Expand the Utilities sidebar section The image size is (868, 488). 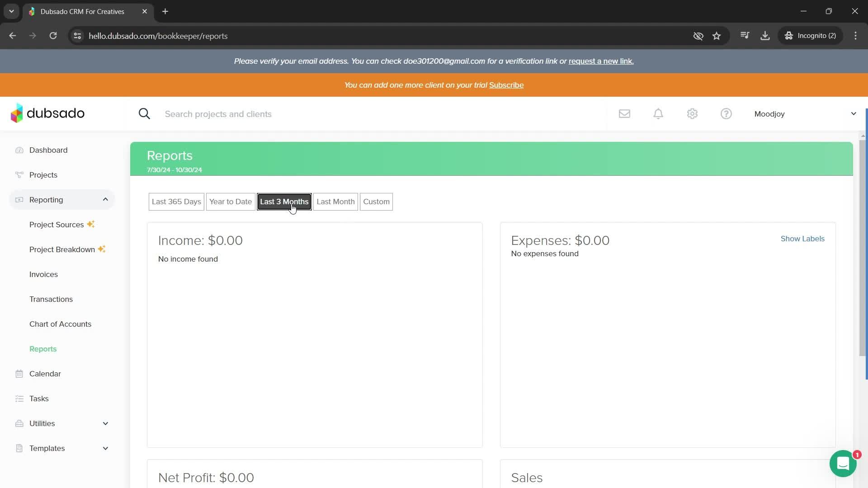point(105,423)
